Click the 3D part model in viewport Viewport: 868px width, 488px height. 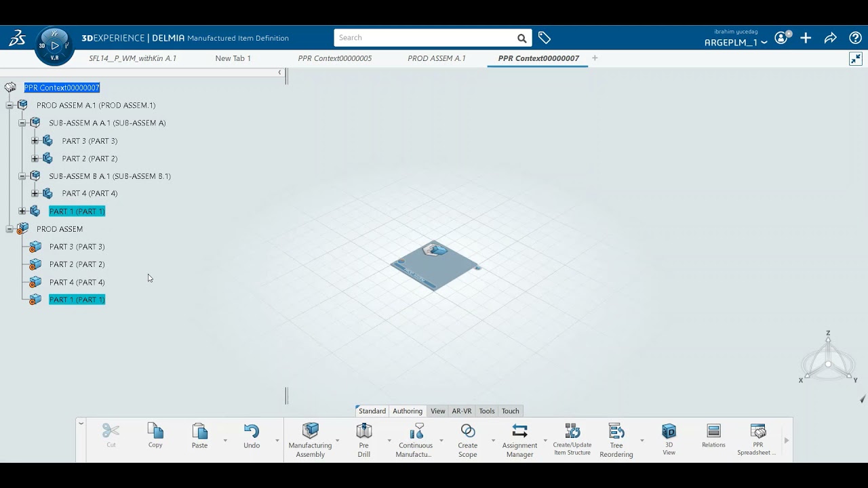(x=435, y=265)
